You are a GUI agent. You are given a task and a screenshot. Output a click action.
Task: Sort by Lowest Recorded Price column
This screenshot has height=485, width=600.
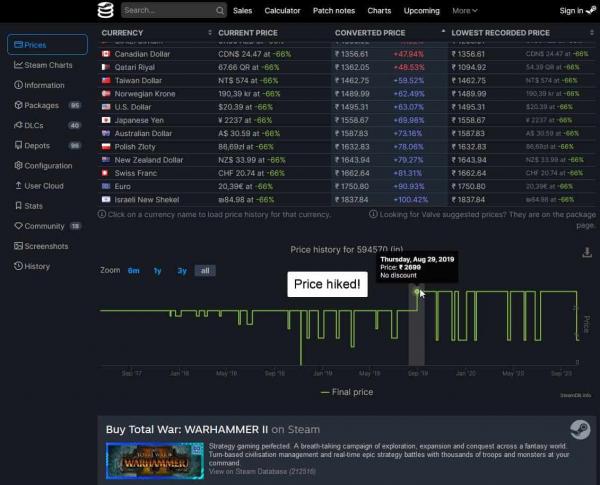(522, 33)
